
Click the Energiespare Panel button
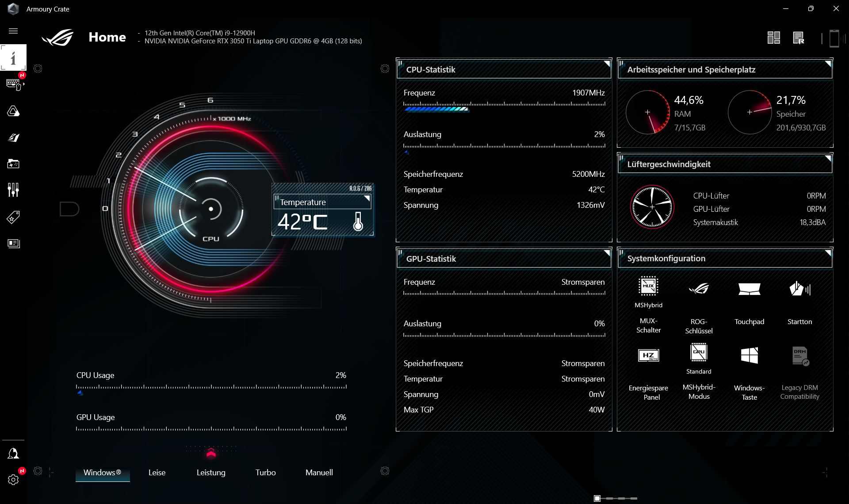click(x=648, y=356)
